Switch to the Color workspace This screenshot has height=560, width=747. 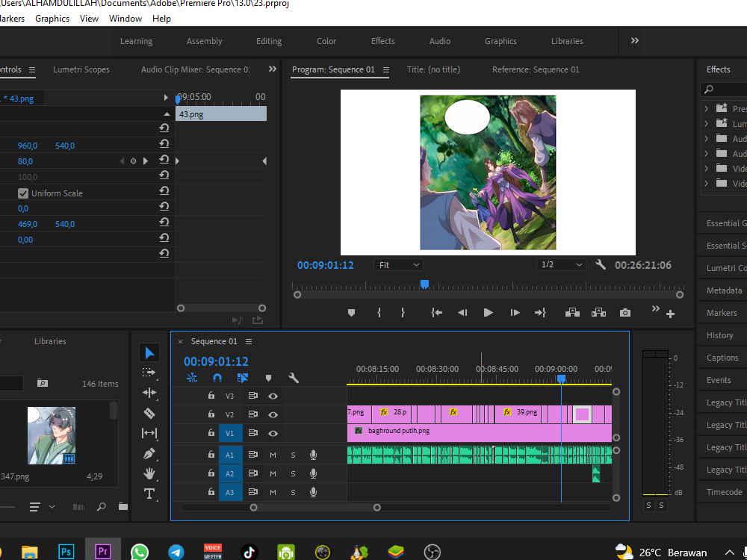click(326, 41)
